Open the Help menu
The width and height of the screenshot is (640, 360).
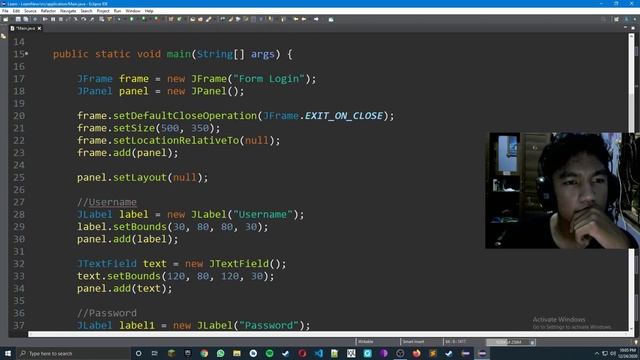(x=149, y=11)
